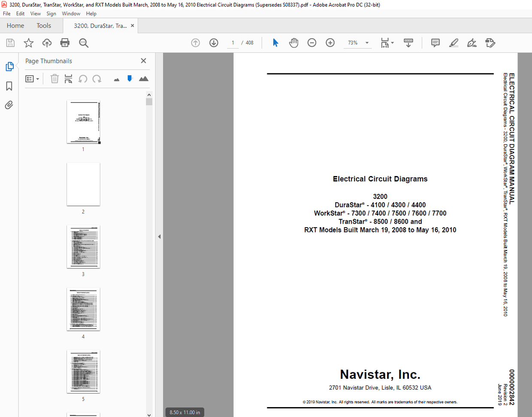This screenshot has width=532, height=417.
Task: Zoom in using the plus icon
Action: (330, 43)
